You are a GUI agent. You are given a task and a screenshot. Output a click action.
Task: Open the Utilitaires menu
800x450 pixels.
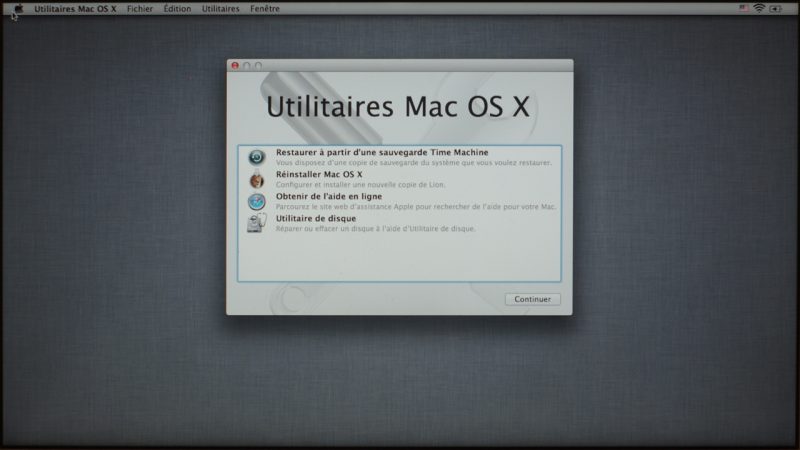pos(220,9)
